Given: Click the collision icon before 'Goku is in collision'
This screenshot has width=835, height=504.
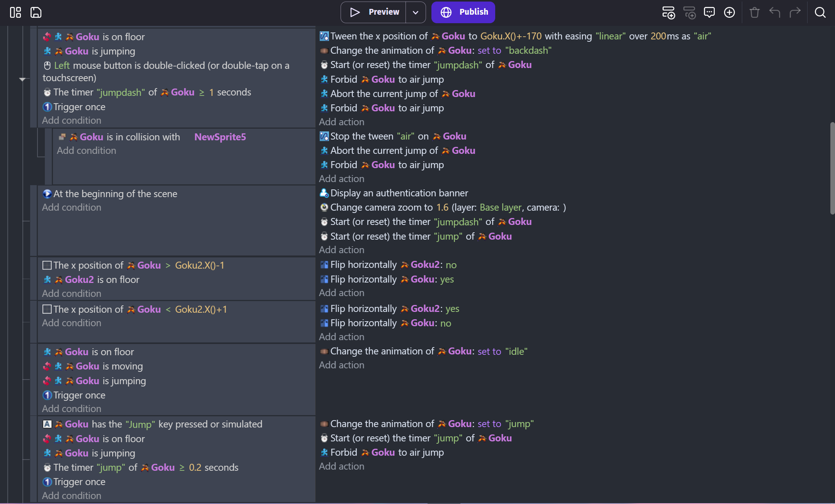Looking at the screenshot, I should click(x=62, y=137).
